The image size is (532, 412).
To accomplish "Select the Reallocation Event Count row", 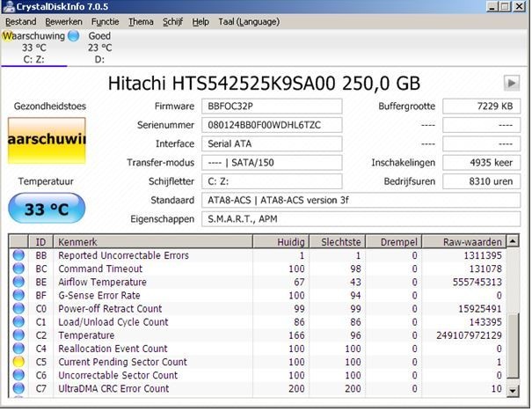I will tap(258, 349).
